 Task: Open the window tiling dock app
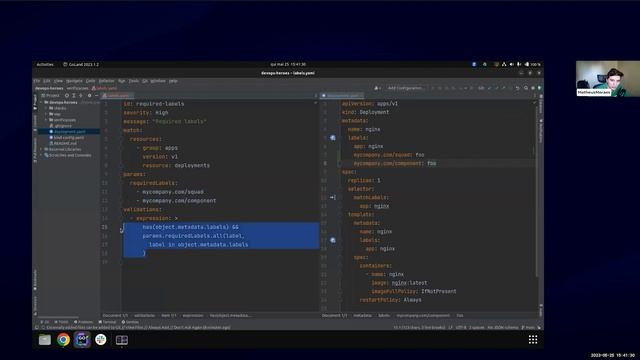tap(122, 340)
